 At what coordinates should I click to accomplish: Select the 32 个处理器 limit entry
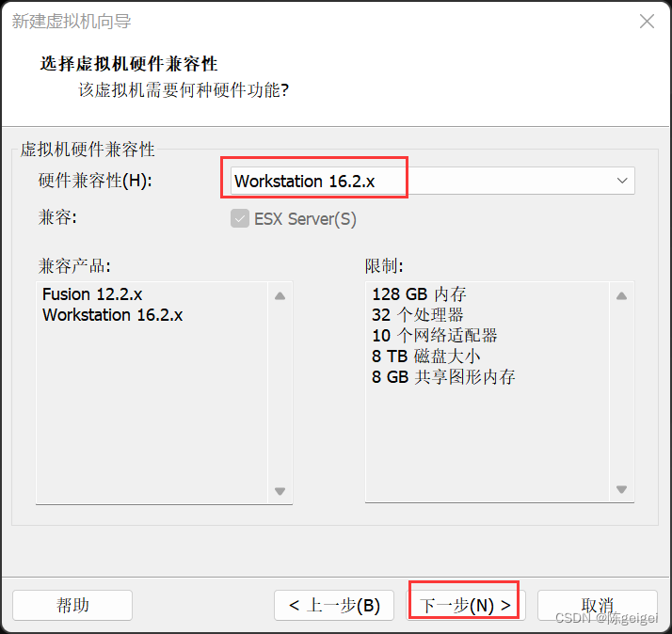tap(418, 315)
